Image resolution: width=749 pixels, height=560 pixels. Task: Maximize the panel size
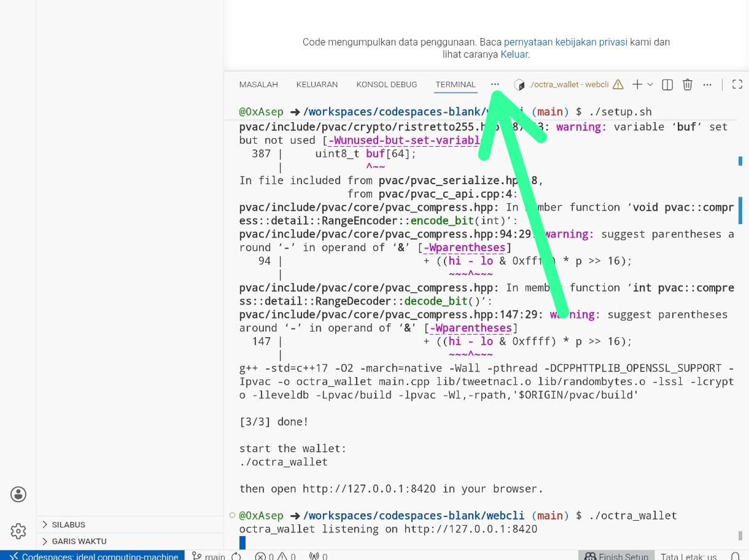[x=737, y=84]
